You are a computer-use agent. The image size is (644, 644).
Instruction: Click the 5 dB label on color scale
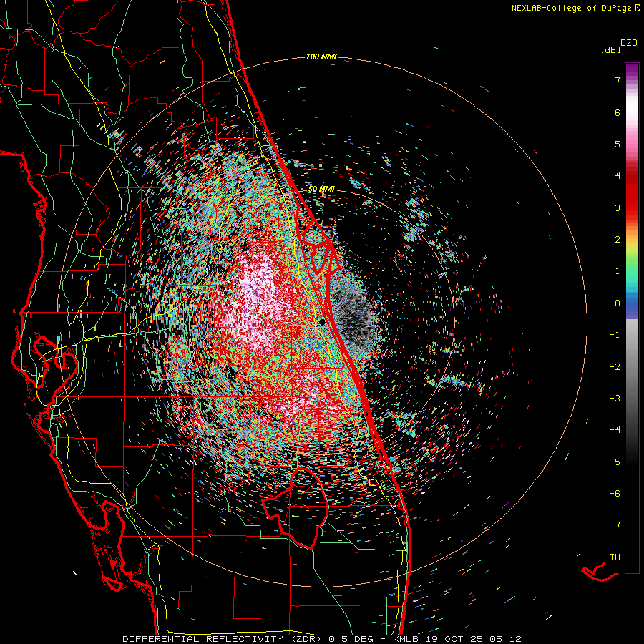(618, 144)
